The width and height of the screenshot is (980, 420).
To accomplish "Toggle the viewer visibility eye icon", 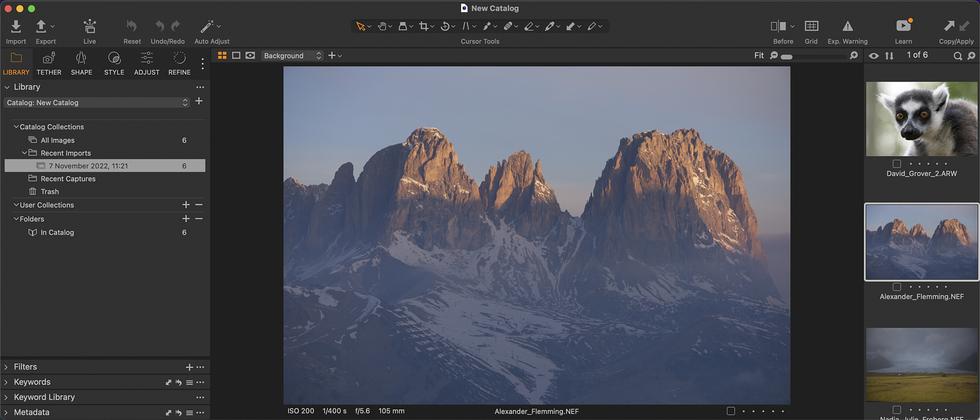I will pyautogui.click(x=873, y=56).
